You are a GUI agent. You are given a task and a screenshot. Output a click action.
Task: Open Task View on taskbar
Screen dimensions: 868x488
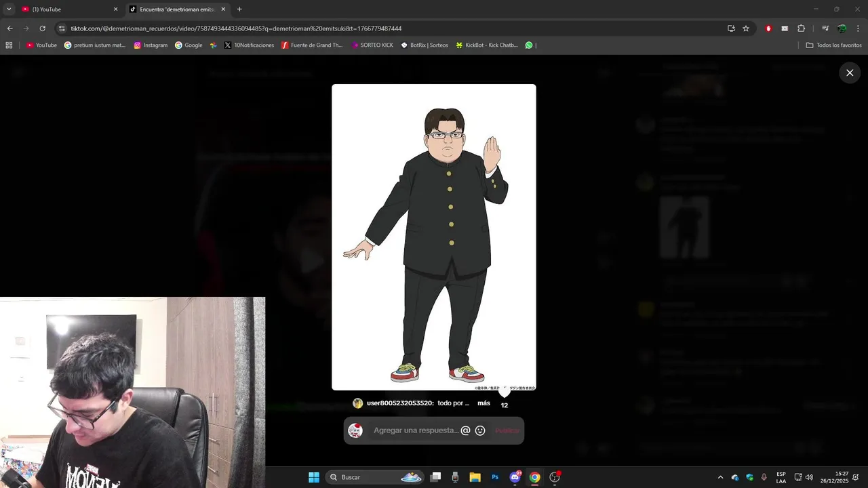point(436,477)
